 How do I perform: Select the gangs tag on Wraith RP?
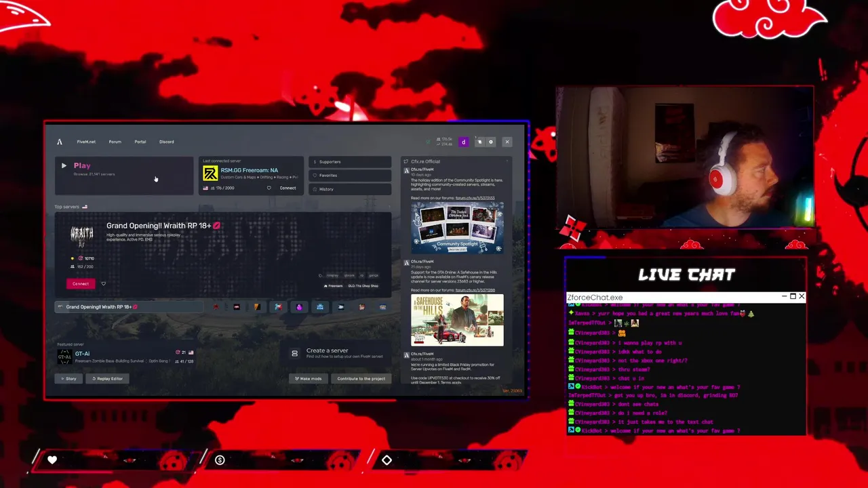(x=374, y=275)
